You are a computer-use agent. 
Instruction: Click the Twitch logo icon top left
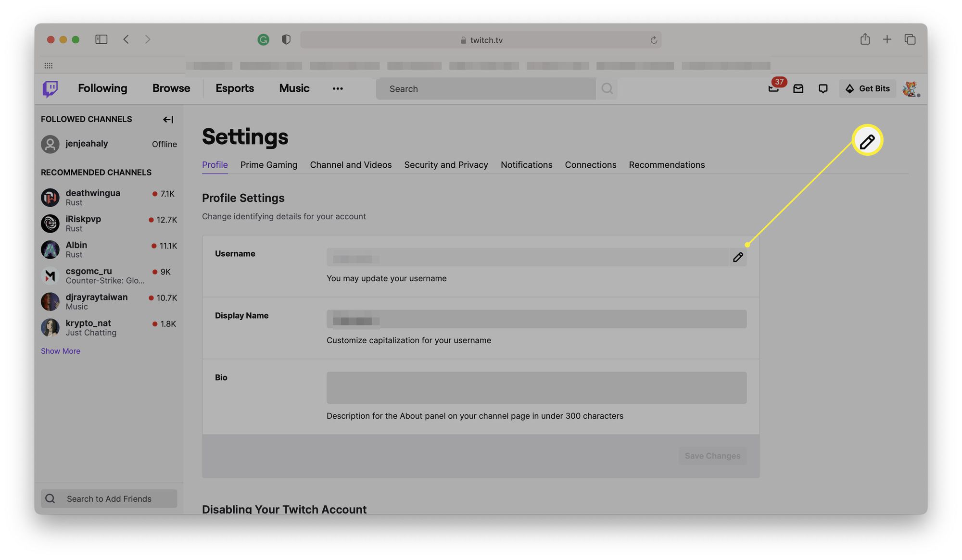pyautogui.click(x=51, y=88)
